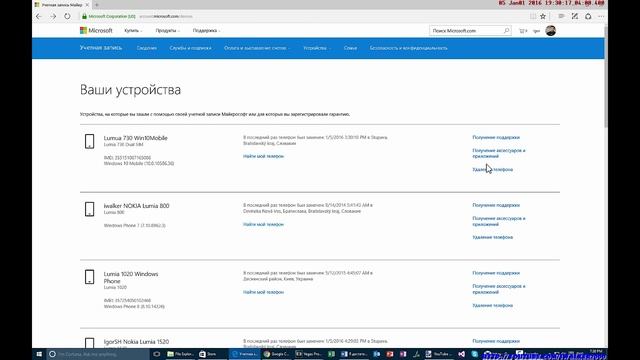
Task: Reload the page with the refresh icon
Action: [x=67, y=16]
